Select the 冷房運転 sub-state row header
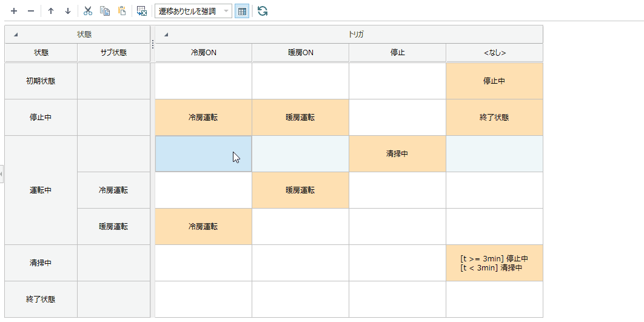 coord(114,190)
